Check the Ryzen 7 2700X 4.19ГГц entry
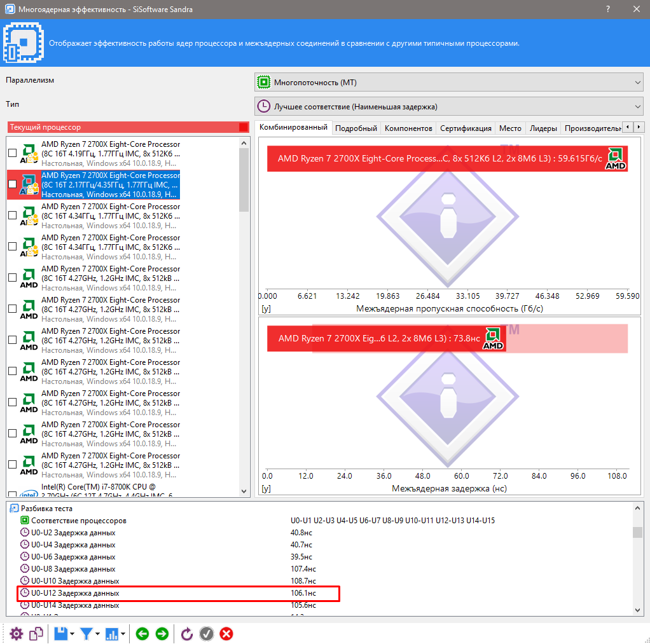The width and height of the screenshot is (650, 644). click(x=13, y=153)
